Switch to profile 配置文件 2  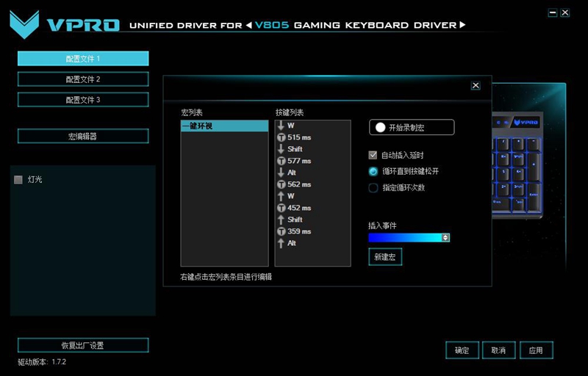point(83,79)
